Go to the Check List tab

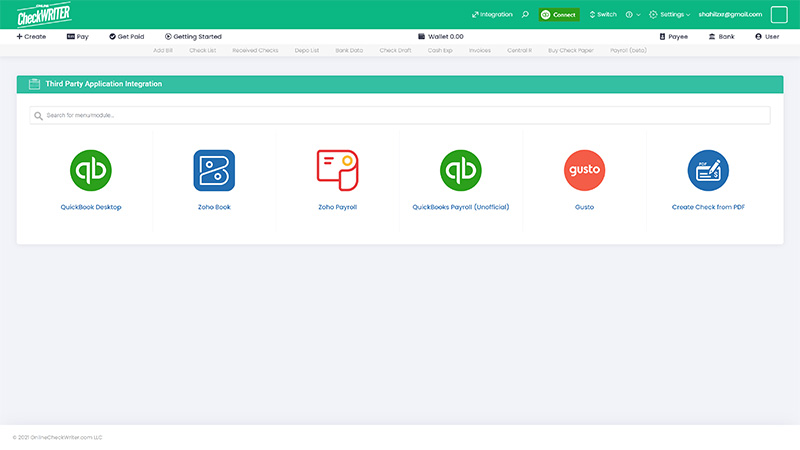coord(202,50)
